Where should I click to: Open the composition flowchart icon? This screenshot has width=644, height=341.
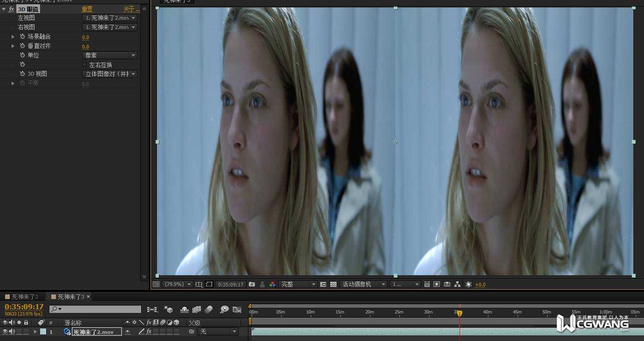pos(457,284)
